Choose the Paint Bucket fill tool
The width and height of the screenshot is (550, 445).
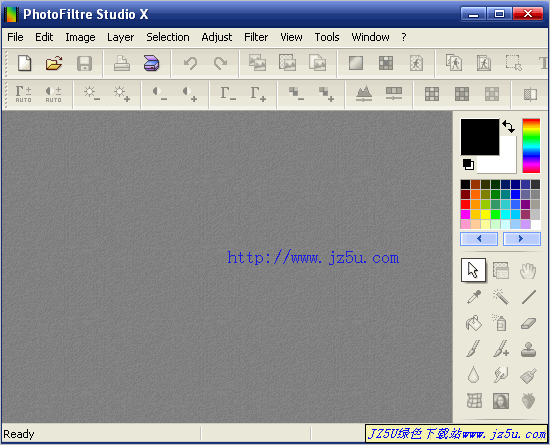[474, 323]
